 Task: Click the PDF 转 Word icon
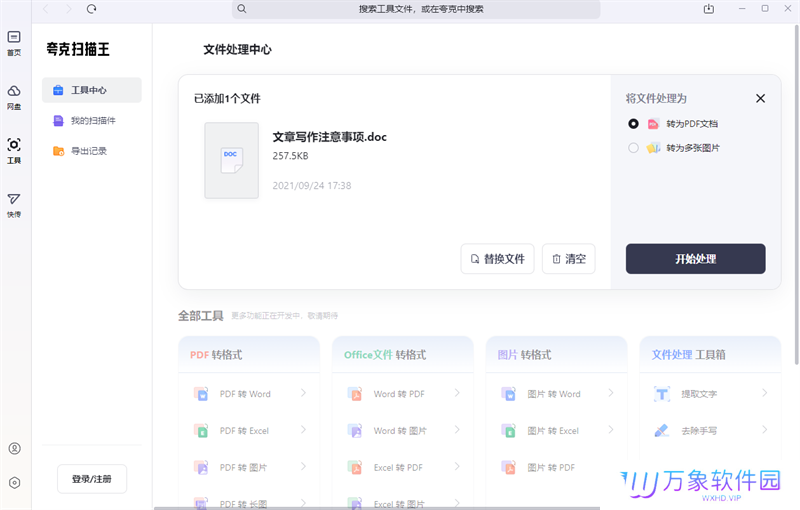[x=201, y=394]
